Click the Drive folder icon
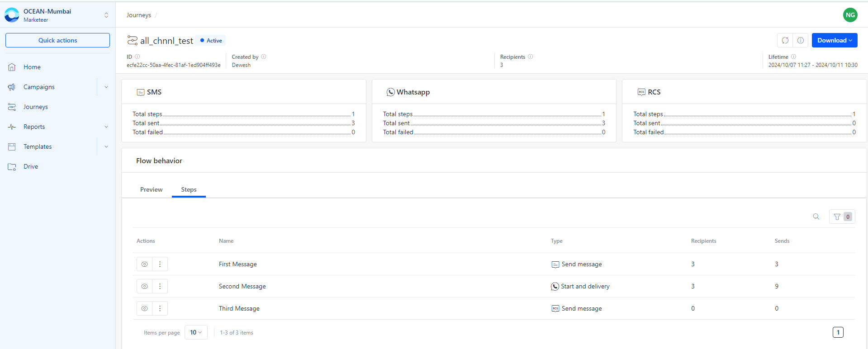 pos(12,166)
